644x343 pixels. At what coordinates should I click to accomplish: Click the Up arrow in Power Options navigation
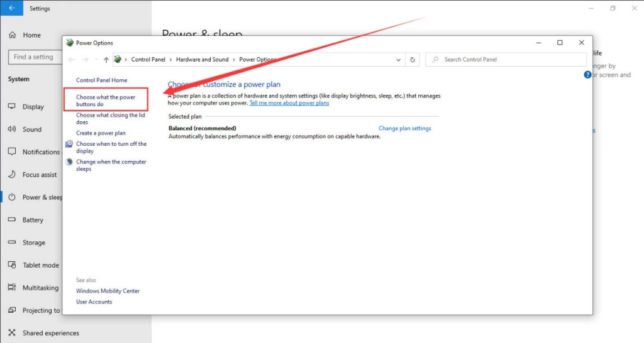pyautogui.click(x=106, y=60)
